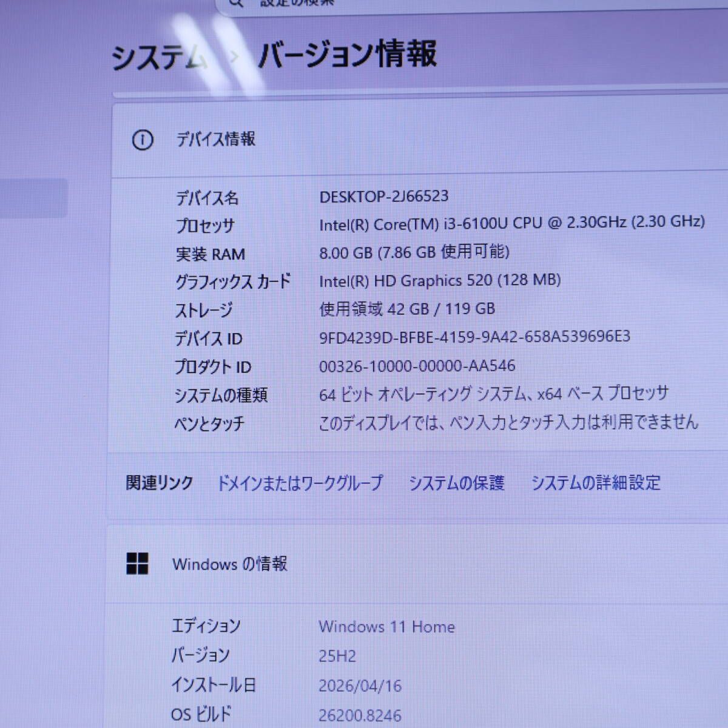This screenshot has width=728, height=728.
Task: Click the デバイス名 label
Action: click(x=207, y=198)
